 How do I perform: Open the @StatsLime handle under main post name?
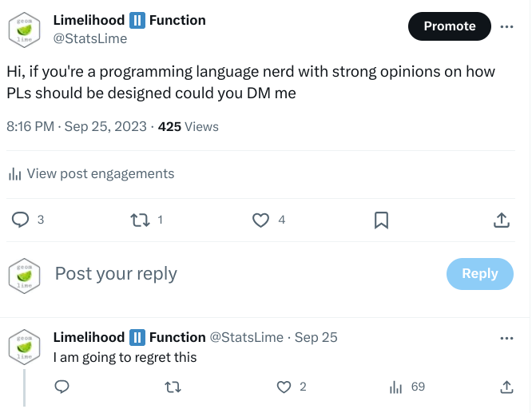(x=90, y=38)
